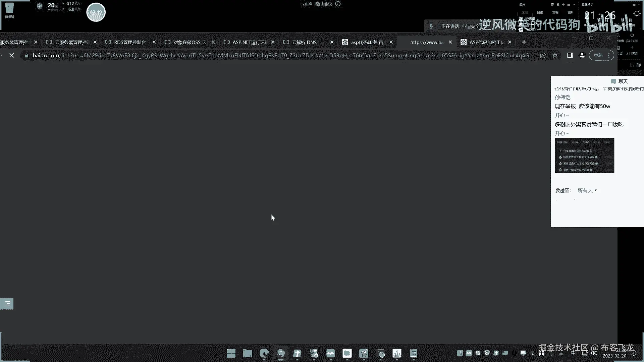Click the Windows Start button

231,353
